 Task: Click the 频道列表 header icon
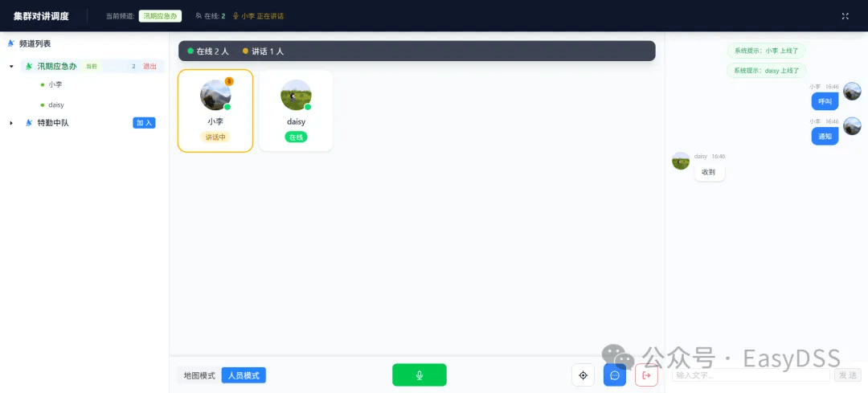click(10, 43)
